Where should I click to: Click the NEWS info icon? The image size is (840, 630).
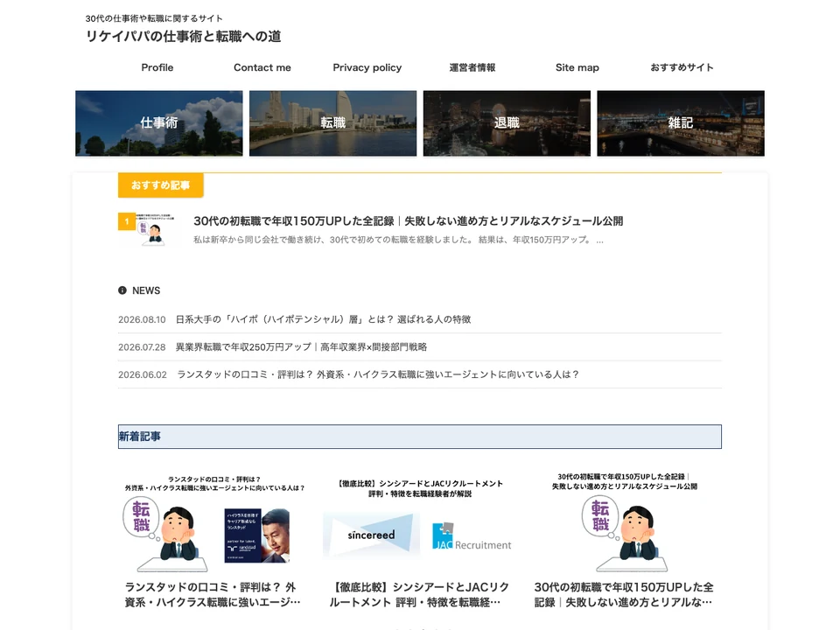(122, 290)
